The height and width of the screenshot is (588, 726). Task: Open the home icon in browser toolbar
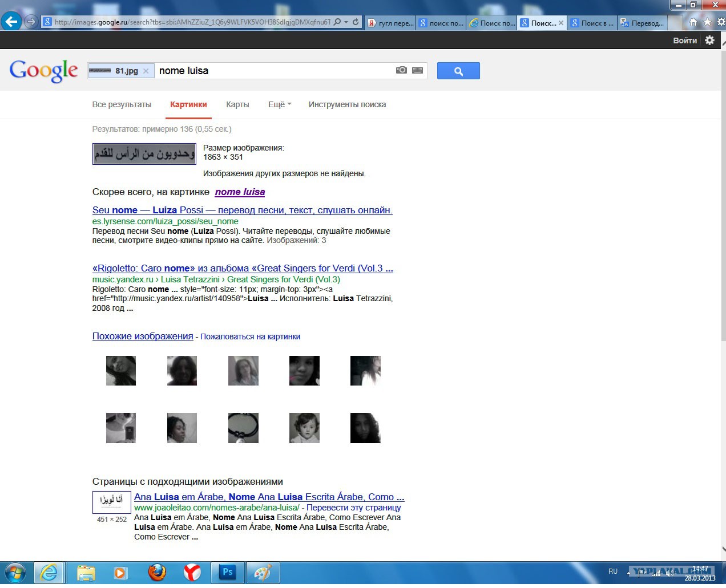pos(693,22)
